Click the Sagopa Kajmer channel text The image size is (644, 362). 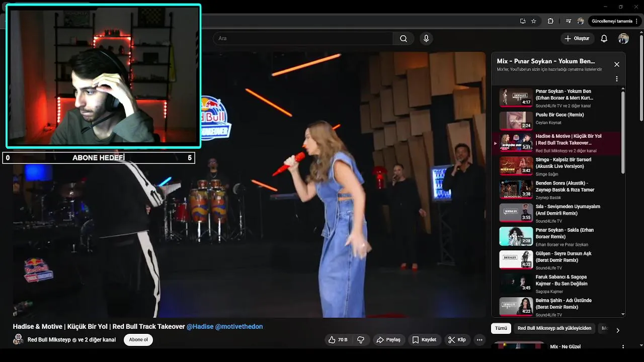coord(549,292)
